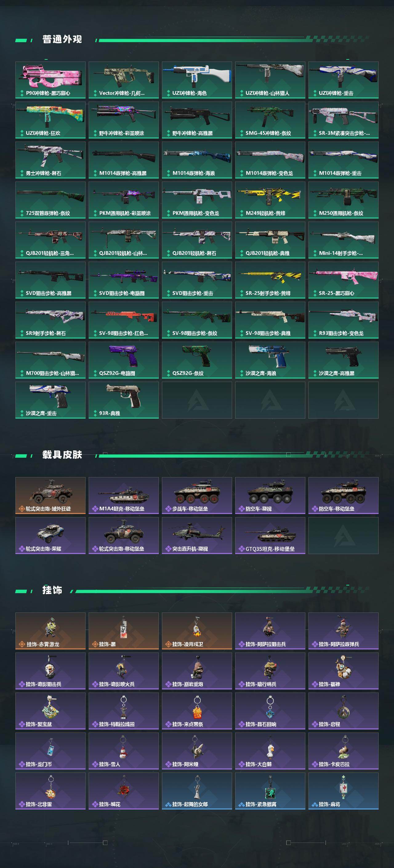Screen dimensions: 394x868
Task: Choose the M249轻机枪-黄蜂 weapon skin
Action: click(270, 200)
